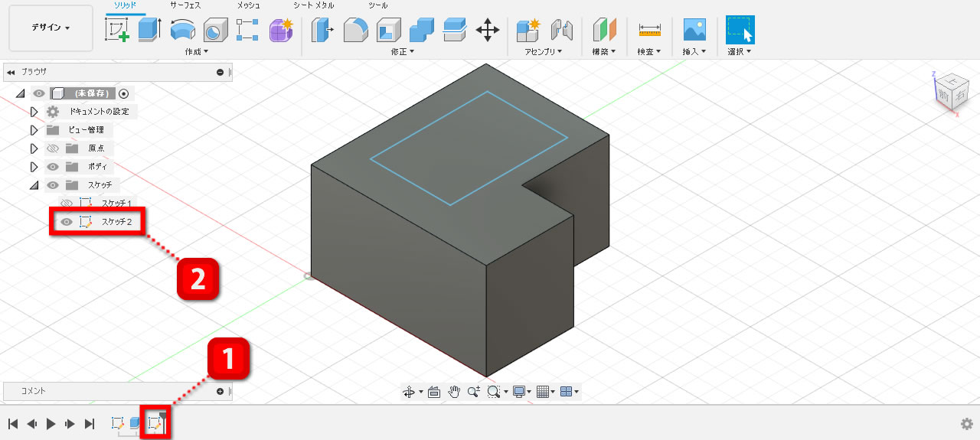Click the New Component icon
This screenshot has height=440, width=980.
point(528,30)
